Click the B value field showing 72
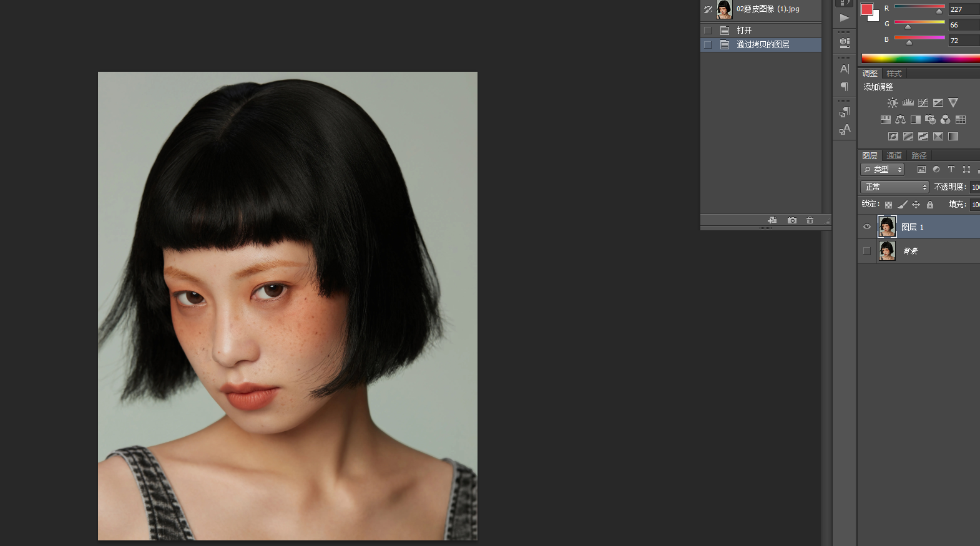 pos(964,41)
